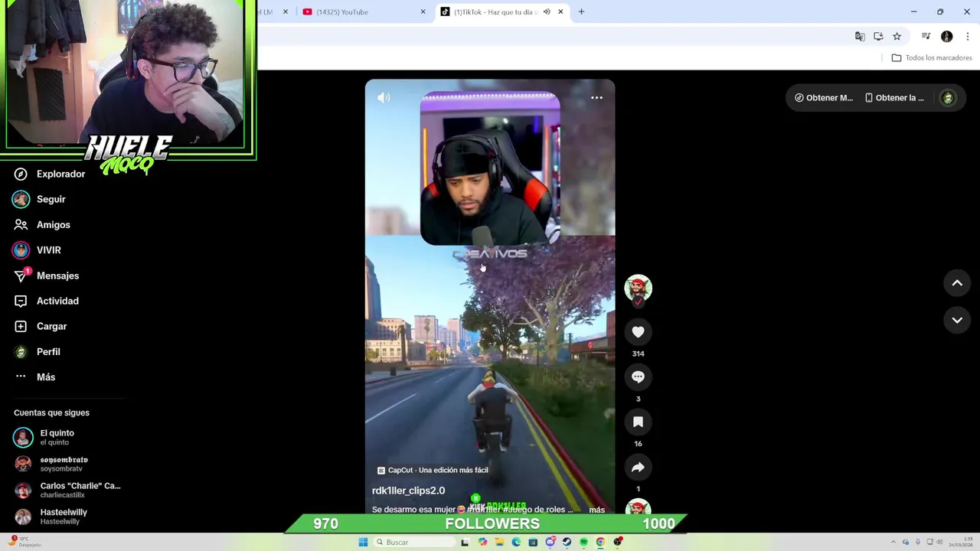The width and height of the screenshot is (980, 551).
Task: Open Explorador in TikTok sidebar
Action: tap(50, 174)
